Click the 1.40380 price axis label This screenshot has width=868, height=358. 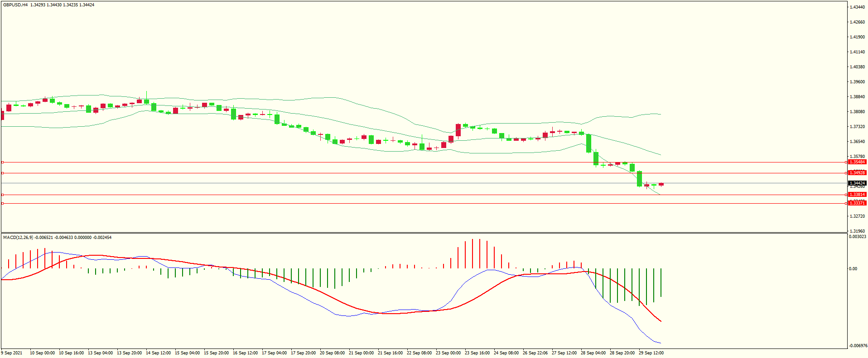[858, 67]
